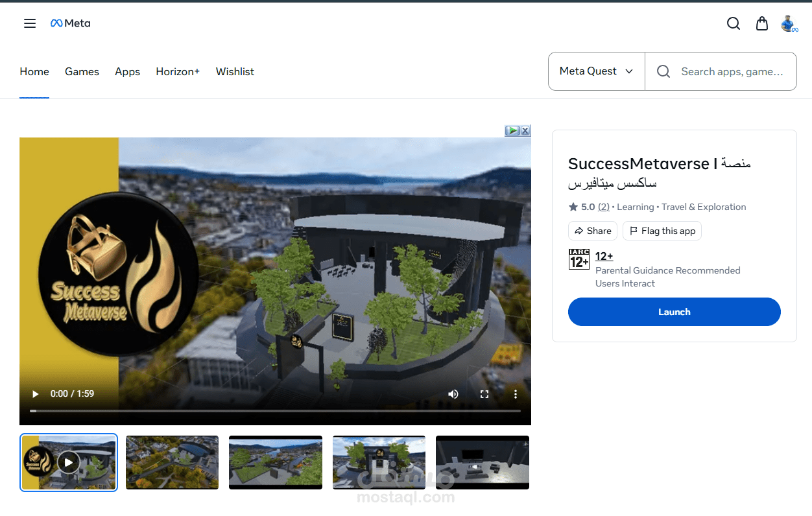812x516 pixels.
Task: Click Parental Guidance Recommended text
Action: (668, 270)
